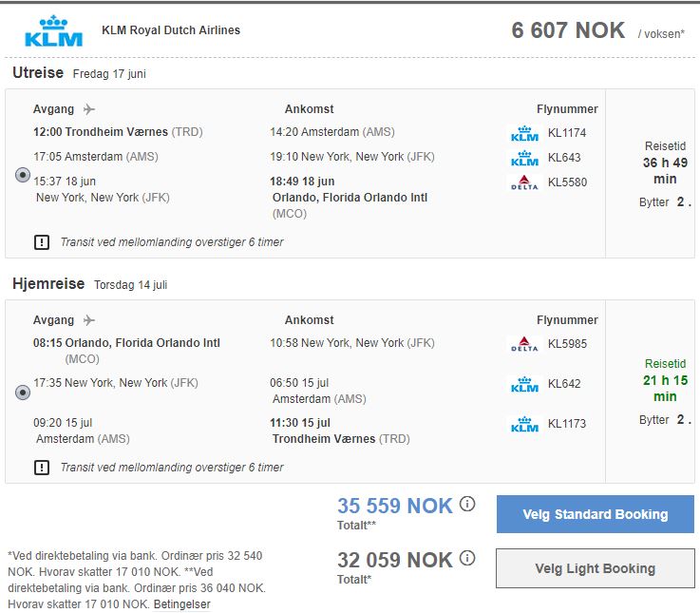Click the KLM logo beside KL1173
Image resolution: width=700 pixels, height=613 pixels.
524,424
